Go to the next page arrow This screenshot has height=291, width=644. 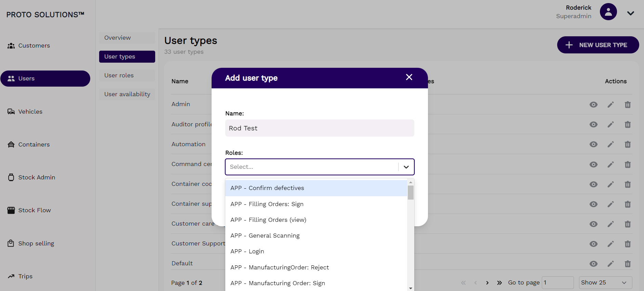click(487, 283)
